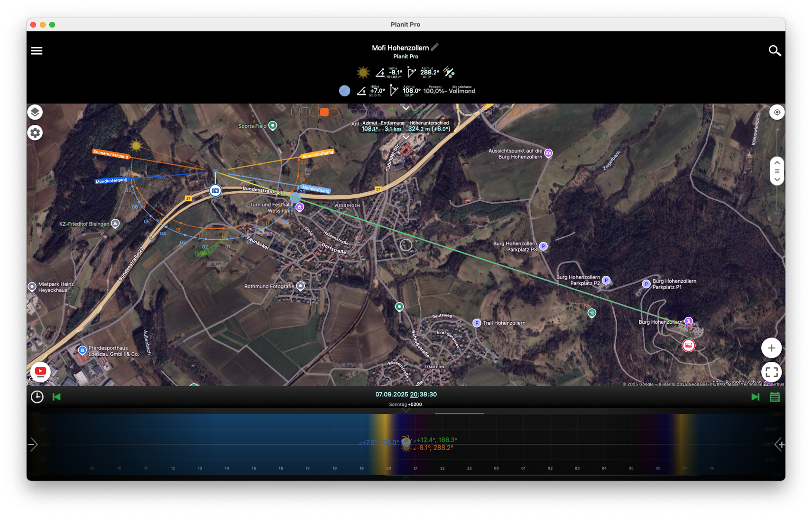
Task: Click Trail Hohenzollern parking marker
Action: [477, 323]
